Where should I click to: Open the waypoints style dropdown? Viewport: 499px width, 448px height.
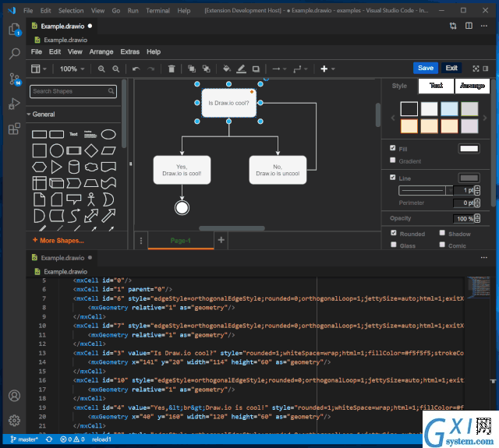click(300, 69)
